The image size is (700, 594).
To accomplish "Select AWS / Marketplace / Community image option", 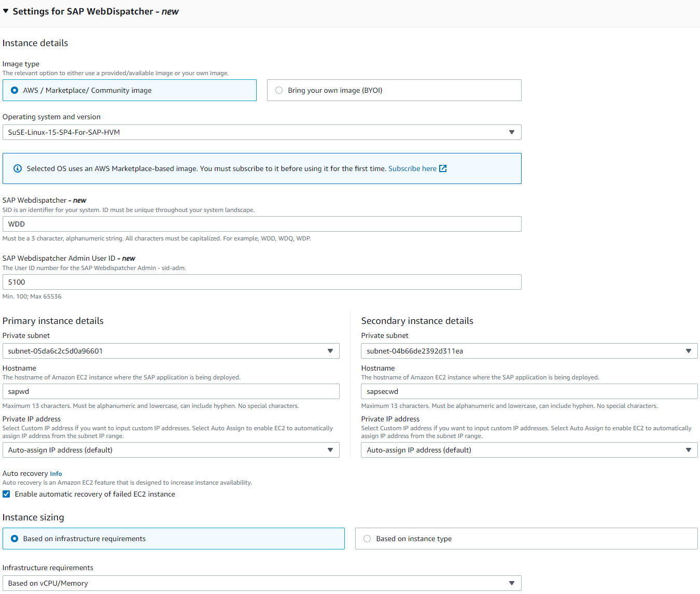I will [x=130, y=90].
